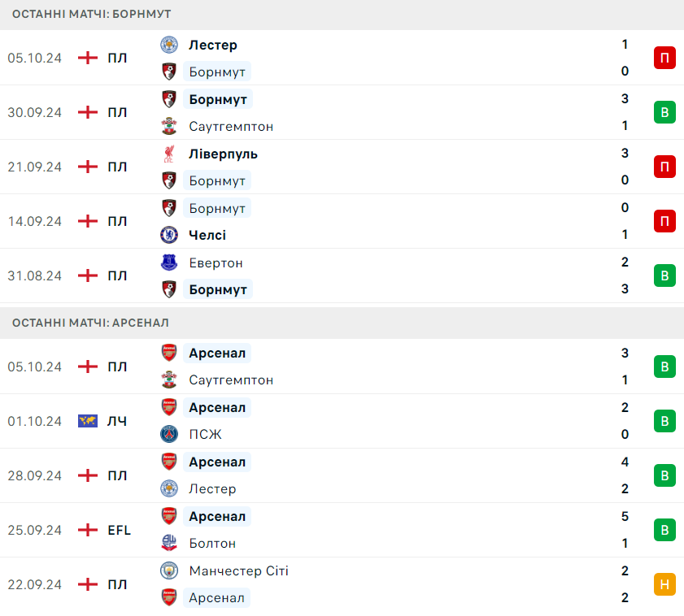Click the Leicester crest in the 05.10.24 Bournemouth match

(169, 45)
